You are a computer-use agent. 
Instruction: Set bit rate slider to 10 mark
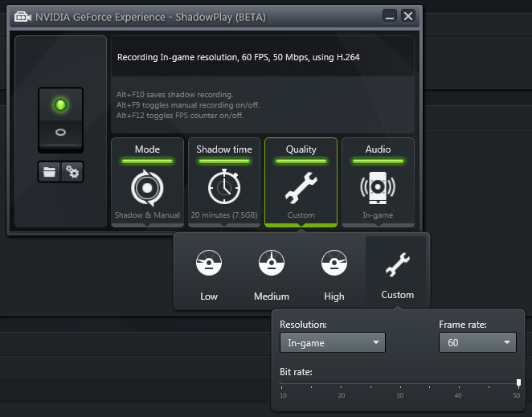pos(281,384)
